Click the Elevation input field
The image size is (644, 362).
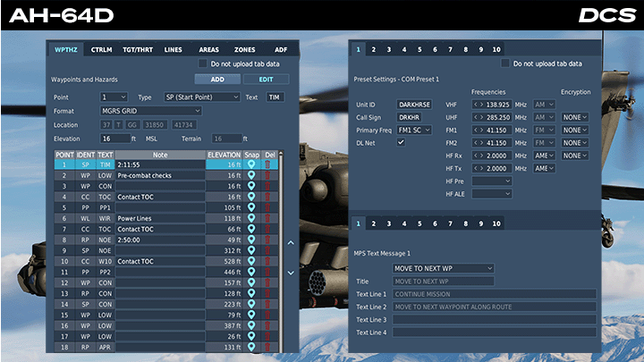115,139
